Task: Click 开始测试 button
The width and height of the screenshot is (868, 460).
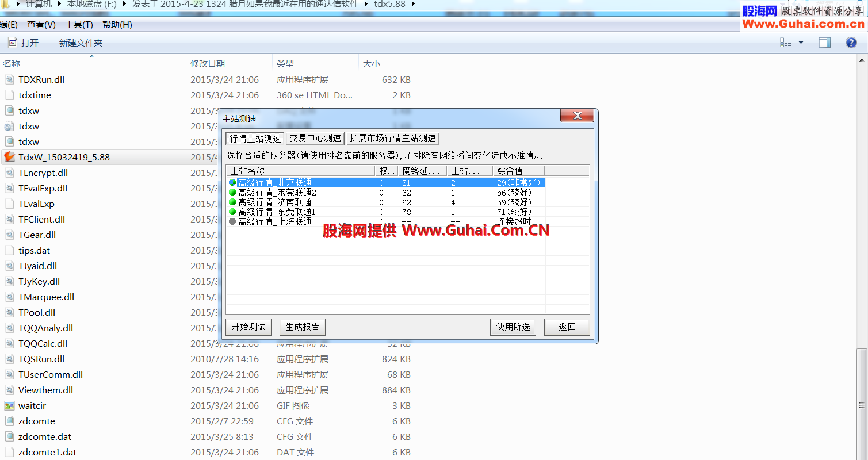Action: 248,327
